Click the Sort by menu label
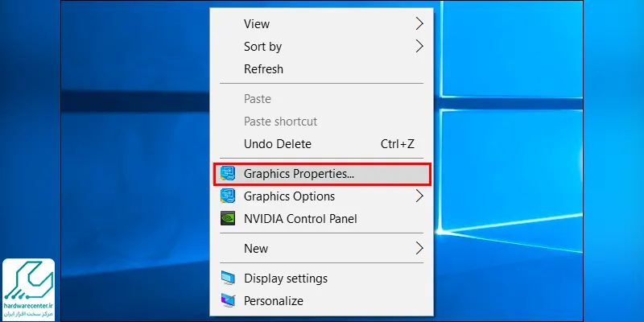This screenshot has height=322, width=644. [263, 47]
